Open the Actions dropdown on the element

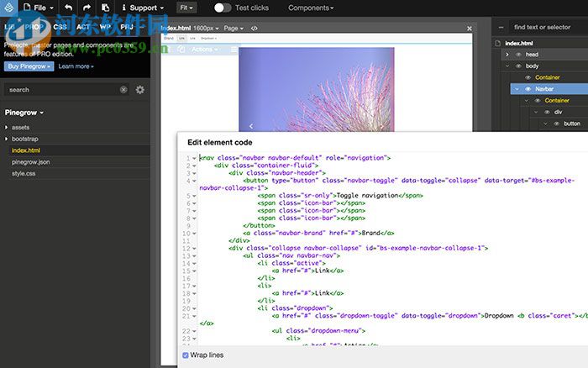tap(204, 50)
